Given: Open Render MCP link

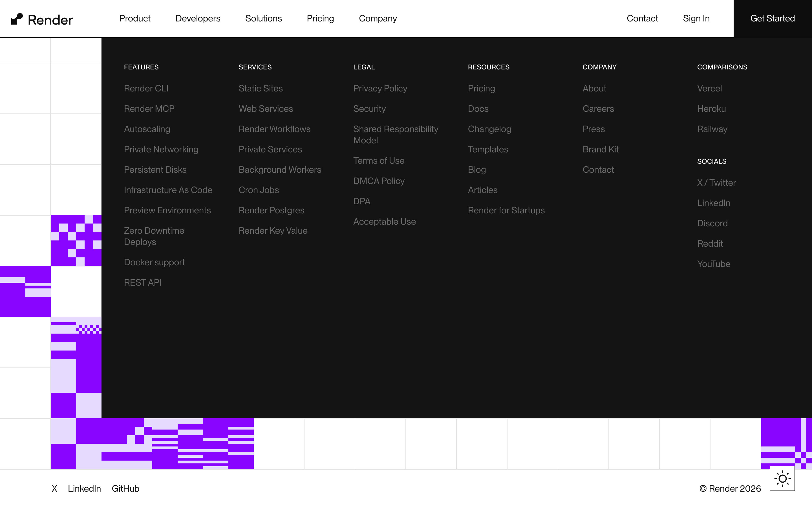Looking at the screenshot, I should tap(149, 109).
